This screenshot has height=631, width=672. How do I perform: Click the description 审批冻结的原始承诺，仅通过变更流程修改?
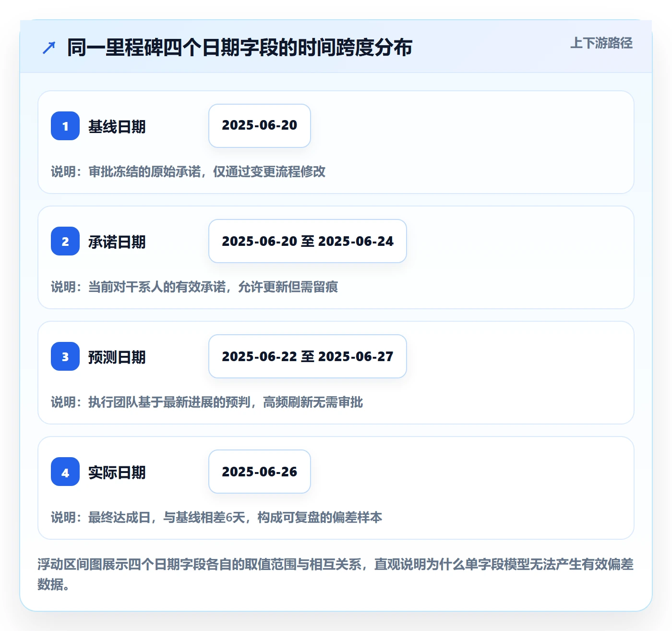point(207,171)
